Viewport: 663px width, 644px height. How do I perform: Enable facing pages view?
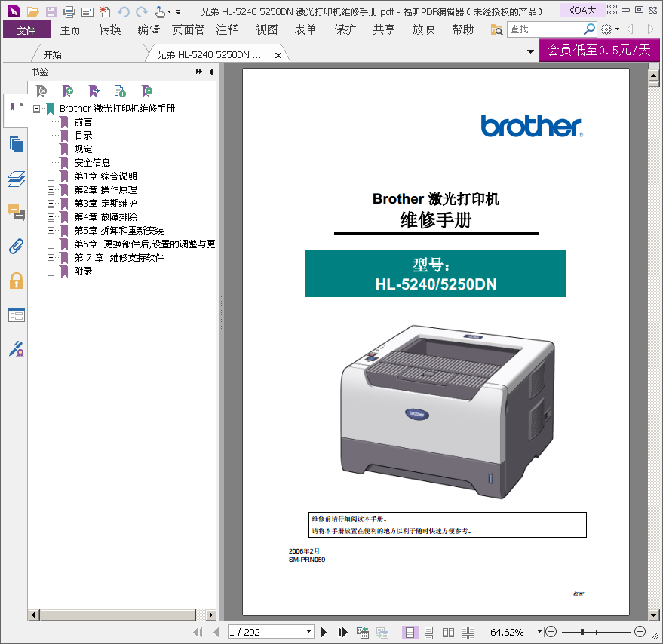coord(448,633)
